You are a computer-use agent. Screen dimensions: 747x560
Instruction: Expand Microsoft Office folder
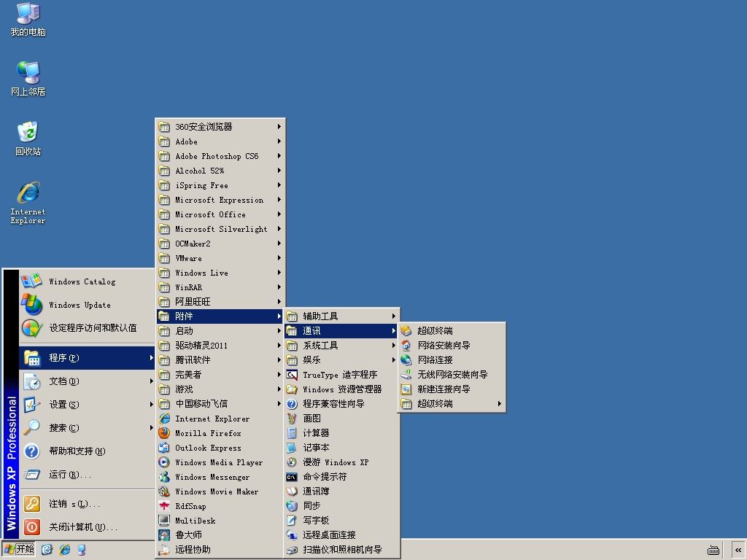(220, 214)
